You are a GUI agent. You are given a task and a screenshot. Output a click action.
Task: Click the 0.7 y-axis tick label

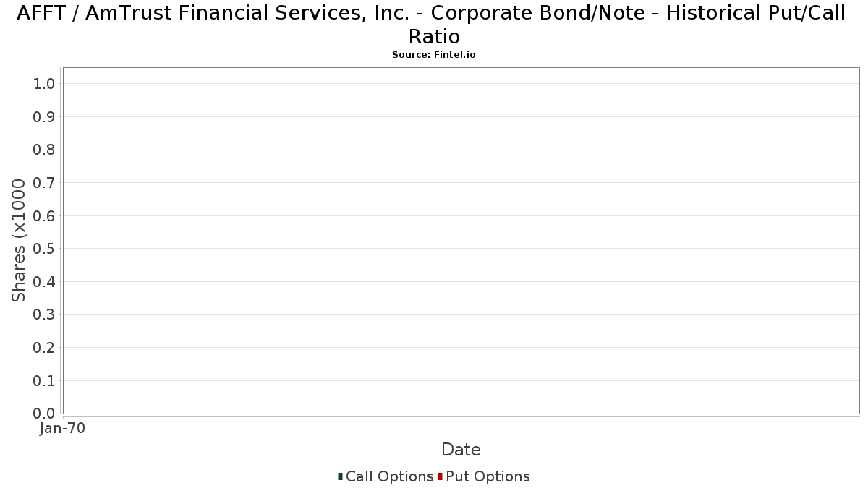44,183
